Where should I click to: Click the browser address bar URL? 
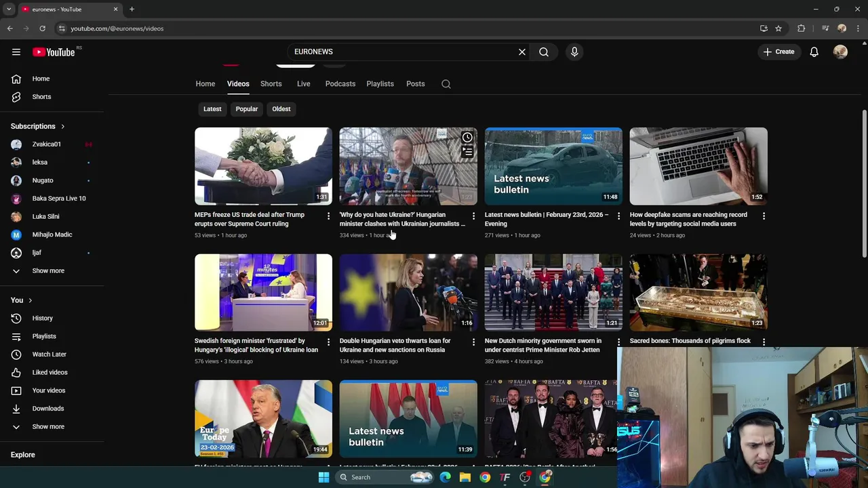click(x=117, y=28)
